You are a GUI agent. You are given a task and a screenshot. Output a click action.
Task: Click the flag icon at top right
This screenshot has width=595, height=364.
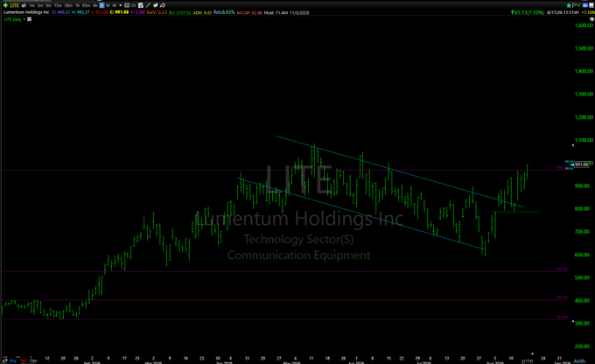click(575, 5)
